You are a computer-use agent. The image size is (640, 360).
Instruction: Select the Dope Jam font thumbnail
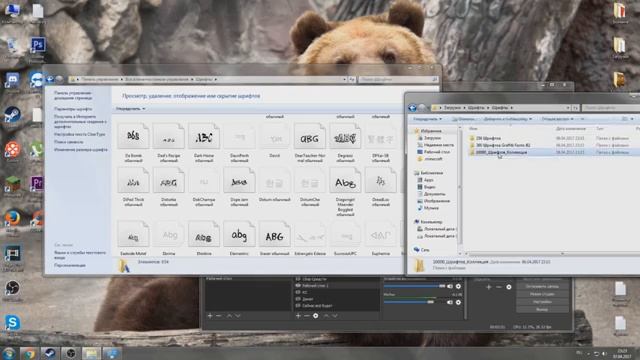tap(239, 180)
